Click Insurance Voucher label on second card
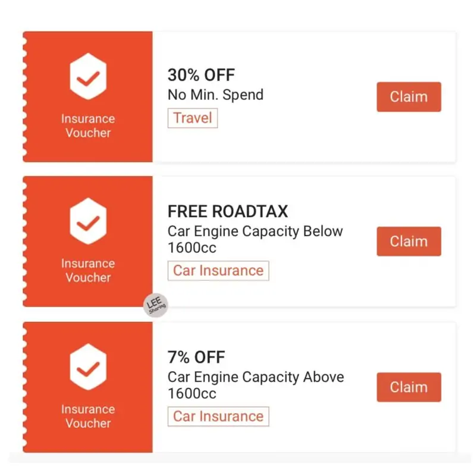 point(88,271)
